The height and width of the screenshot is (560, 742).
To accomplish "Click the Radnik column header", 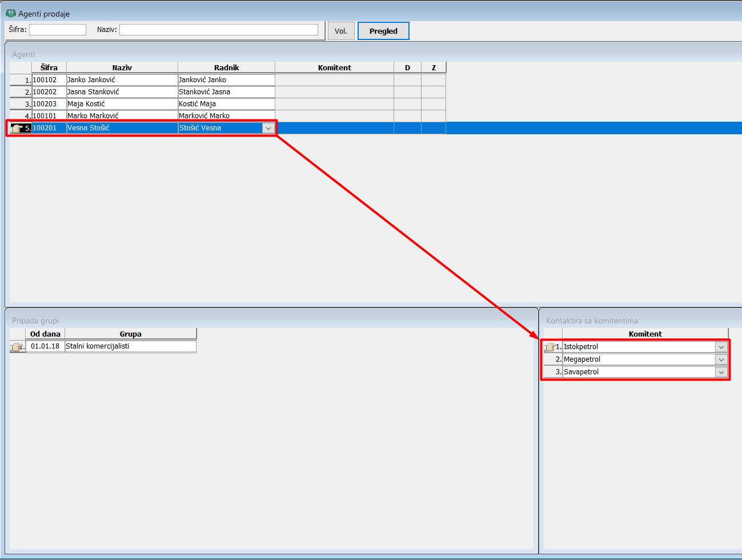I will (227, 67).
